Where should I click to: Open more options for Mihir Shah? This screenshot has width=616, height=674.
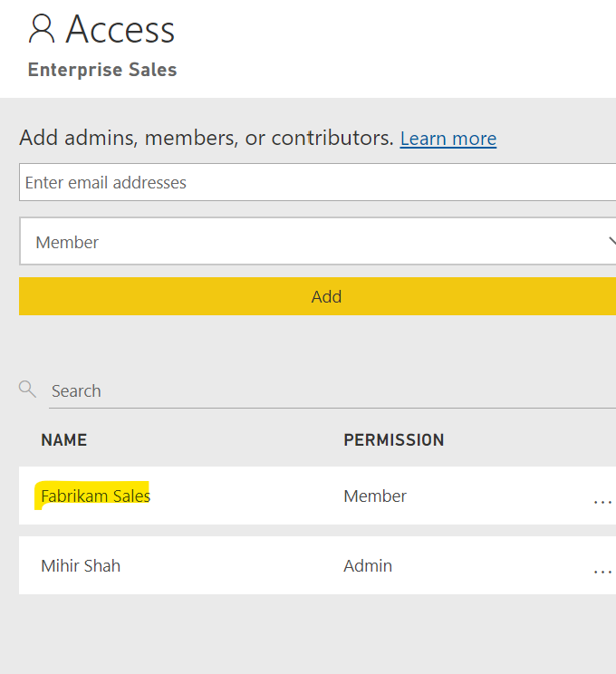tap(602, 568)
